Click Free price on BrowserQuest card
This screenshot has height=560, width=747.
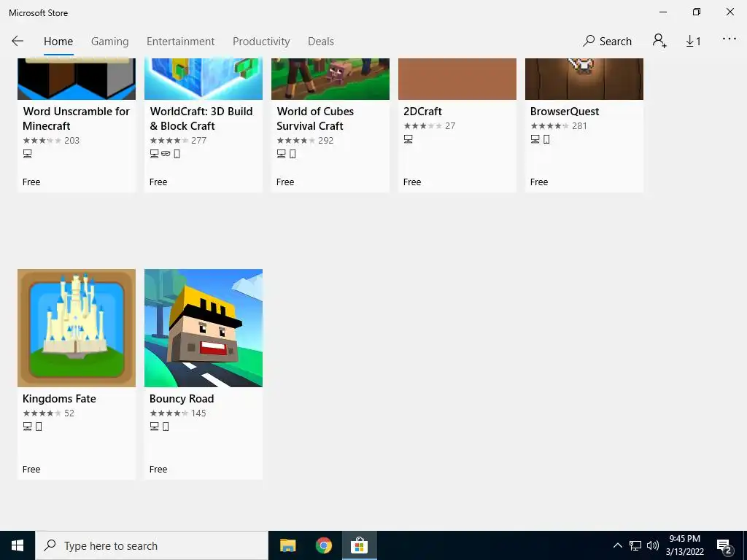[539, 182]
